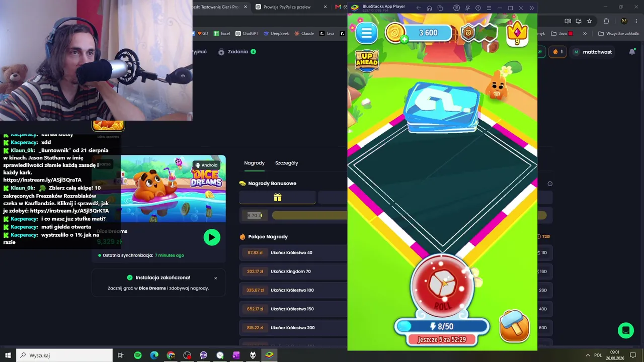Open the DeepSeek bookmark
The width and height of the screenshot is (644, 362).
point(276,34)
